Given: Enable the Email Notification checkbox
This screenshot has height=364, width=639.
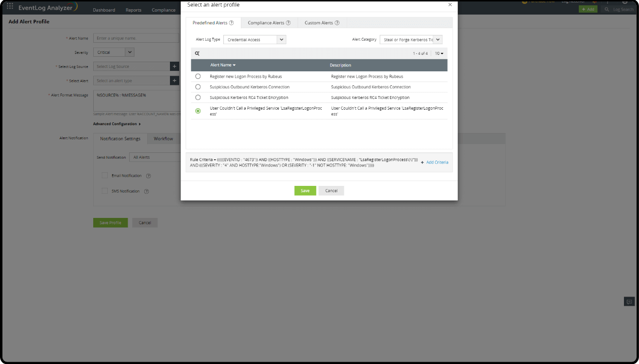Looking at the screenshot, I should tap(105, 176).
